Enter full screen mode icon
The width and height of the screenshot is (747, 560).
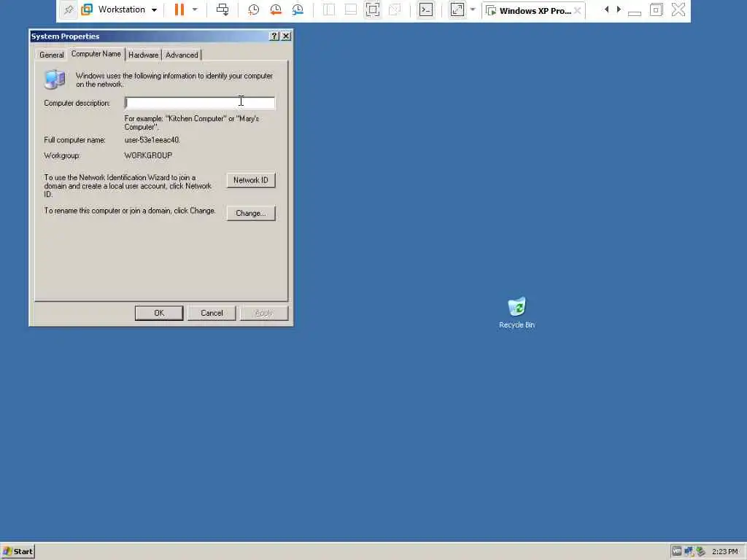pyautogui.click(x=373, y=9)
